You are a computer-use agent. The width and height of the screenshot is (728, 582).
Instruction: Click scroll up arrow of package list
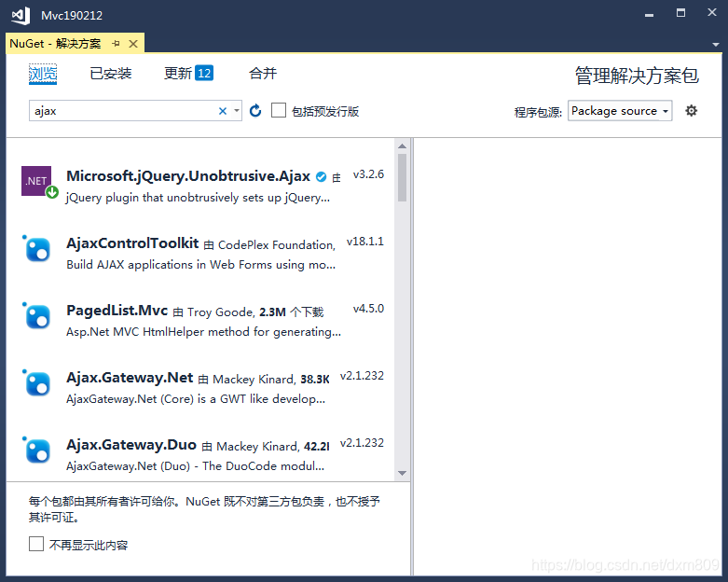[402, 145]
